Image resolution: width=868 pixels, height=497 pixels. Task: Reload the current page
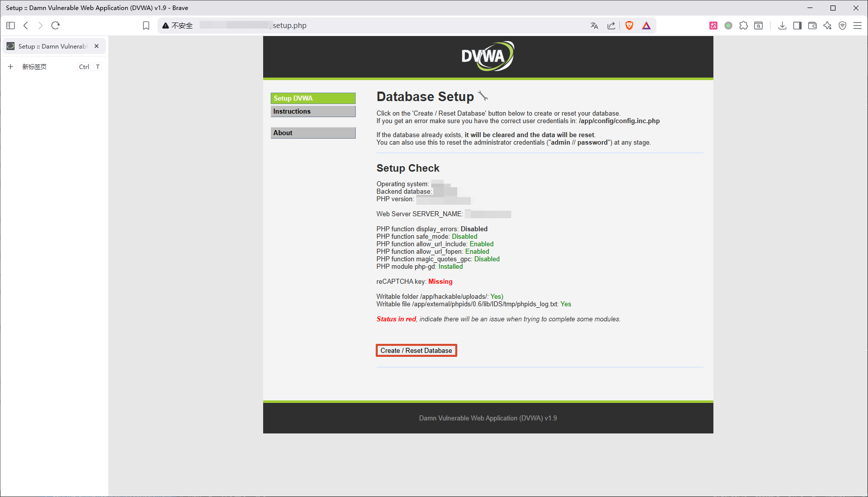[x=56, y=26]
